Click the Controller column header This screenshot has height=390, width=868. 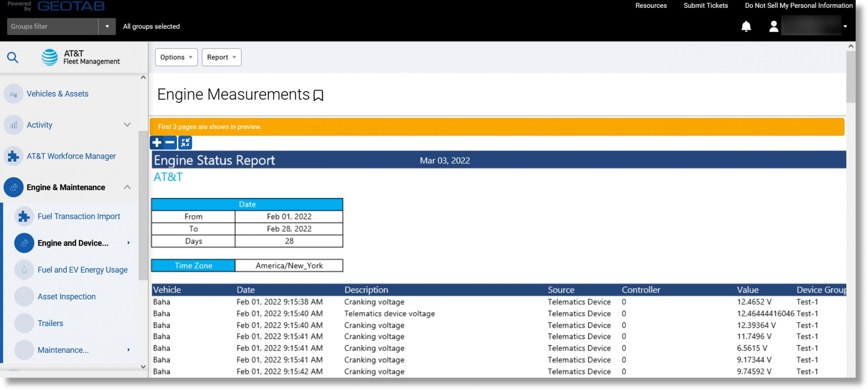coord(641,290)
